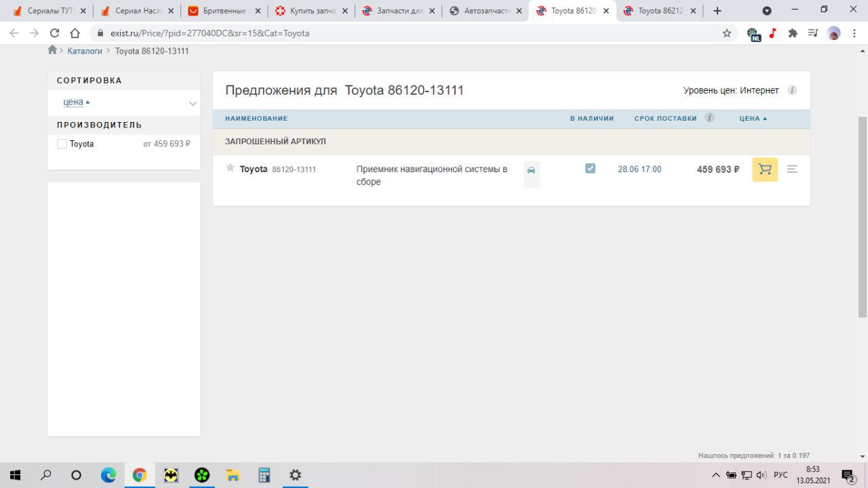This screenshot has width=868, height=488.
Task: Click the green circular app on taskbar
Action: 202,475
